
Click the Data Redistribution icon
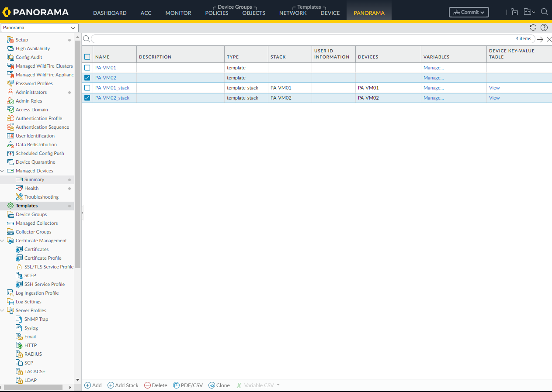coord(10,144)
